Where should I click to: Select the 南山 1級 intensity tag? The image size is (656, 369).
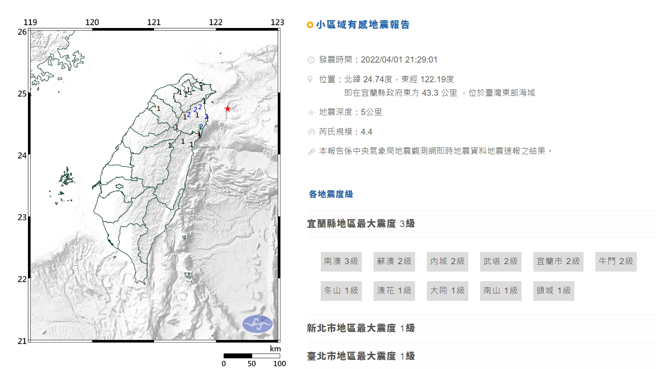pos(500,291)
